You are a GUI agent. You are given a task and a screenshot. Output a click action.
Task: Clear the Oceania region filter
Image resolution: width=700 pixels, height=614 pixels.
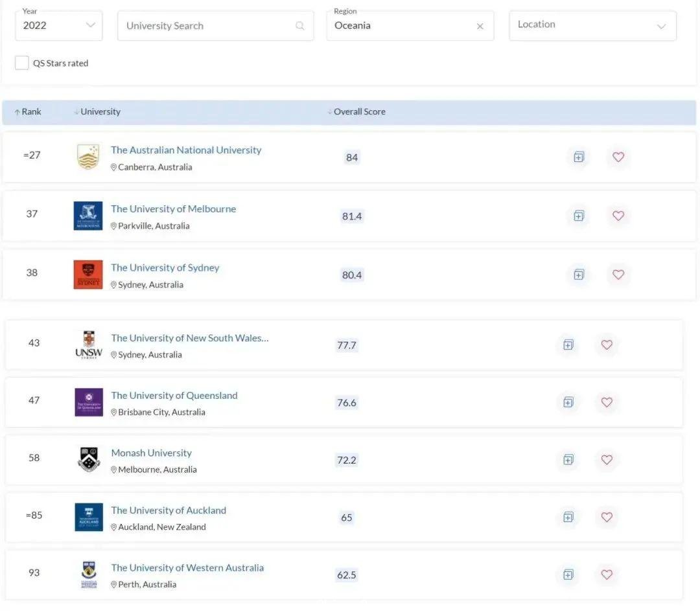[480, 27]
